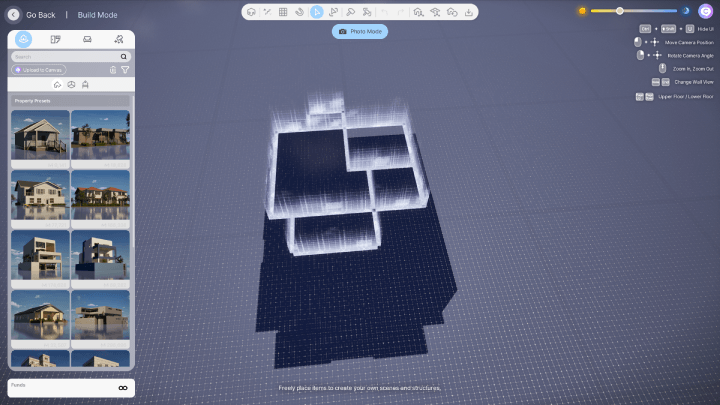Pick the beige multi-level modern house preset
The image size is (720, 405).
click(40, 259)
